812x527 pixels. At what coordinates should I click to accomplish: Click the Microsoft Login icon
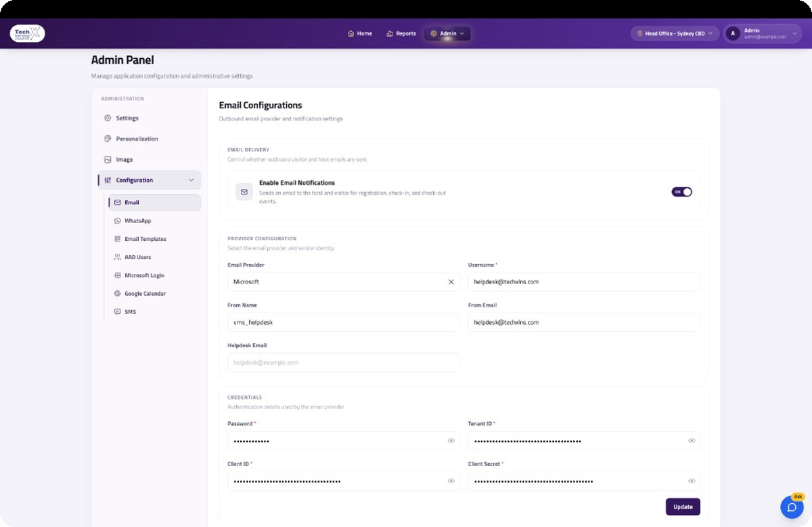pos(118,275)
